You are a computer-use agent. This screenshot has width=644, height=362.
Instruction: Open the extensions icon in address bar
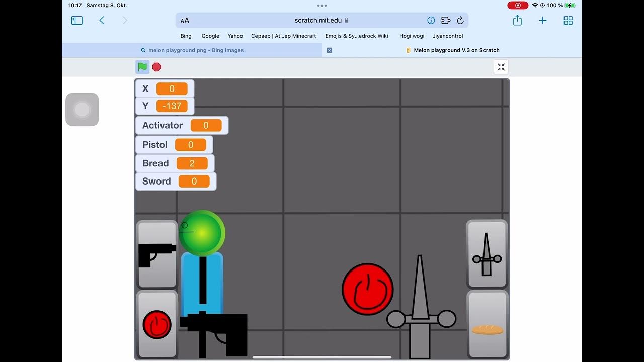coord(445,21)
